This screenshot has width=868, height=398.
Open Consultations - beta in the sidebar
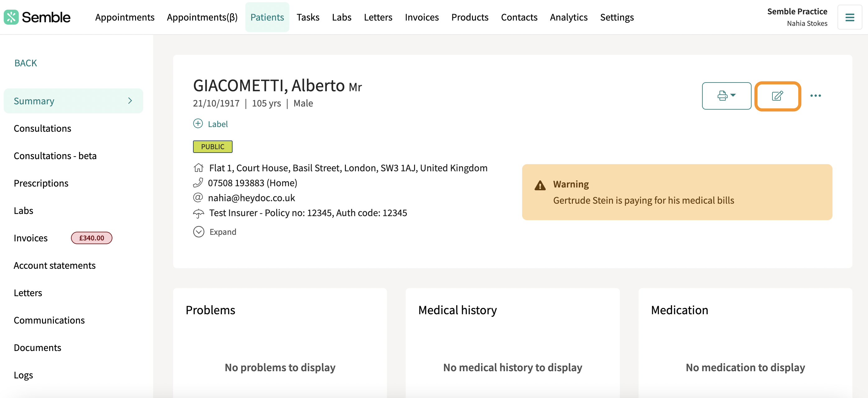pos(55,156)
